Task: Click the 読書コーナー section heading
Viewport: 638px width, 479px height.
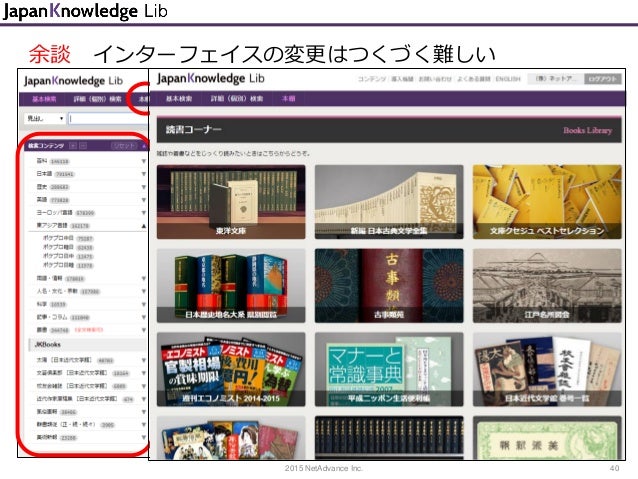Action: click(x=194, y=129)
